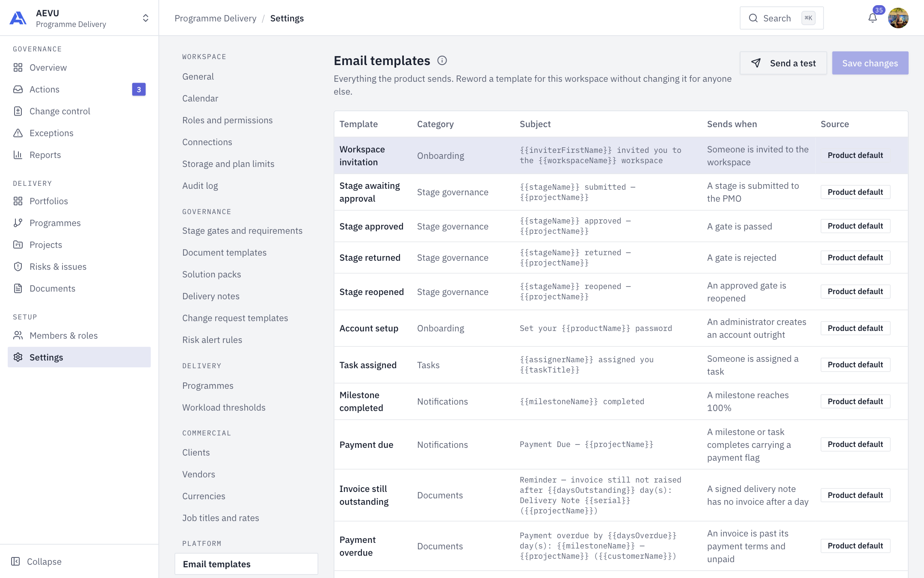Viewport: 924px width, 578px height.
Task: Open Documents in sidebar
Action: point(79,289)
